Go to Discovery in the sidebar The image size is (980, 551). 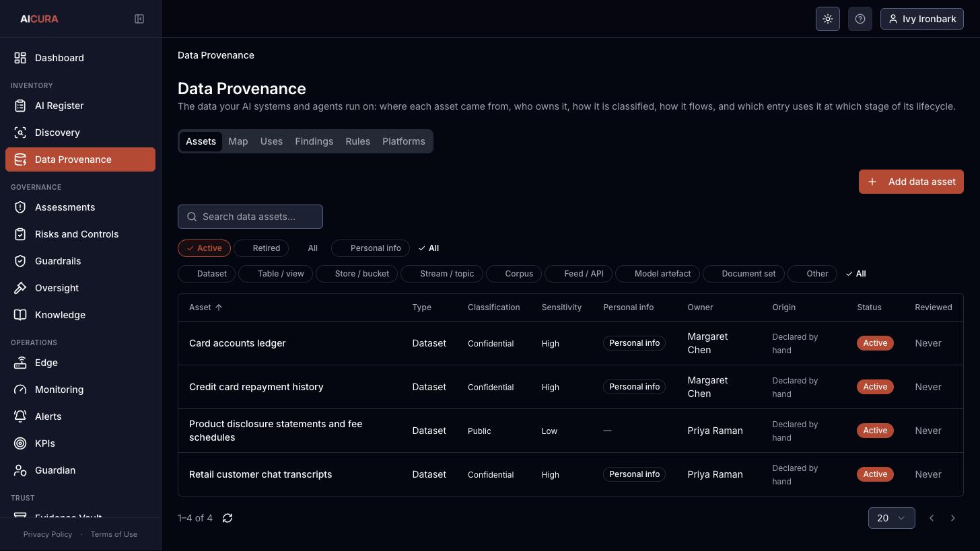tap(80, 133)
